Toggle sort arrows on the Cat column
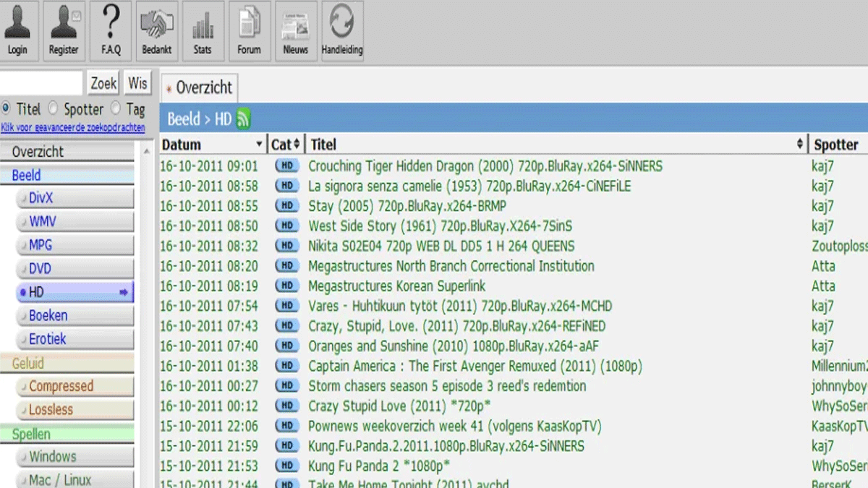This screenshot has width=868, height=488. tap(297, 145)
